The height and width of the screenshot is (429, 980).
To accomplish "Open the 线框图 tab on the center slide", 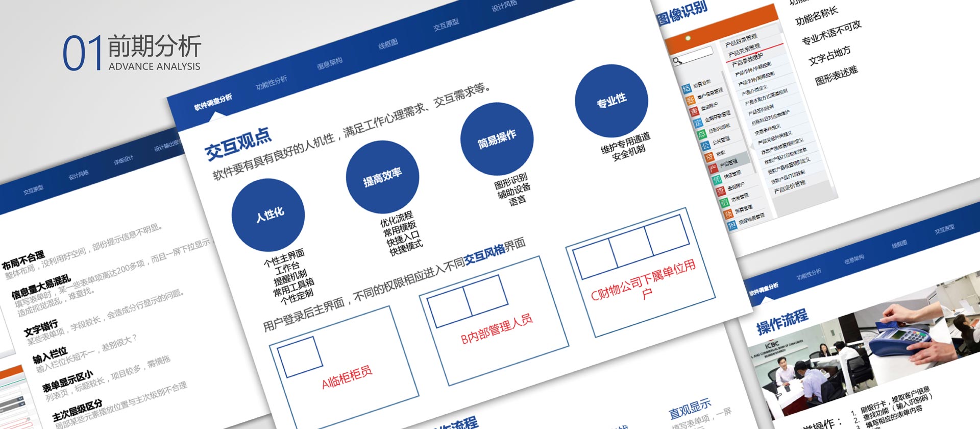I will tap(388, 44).
